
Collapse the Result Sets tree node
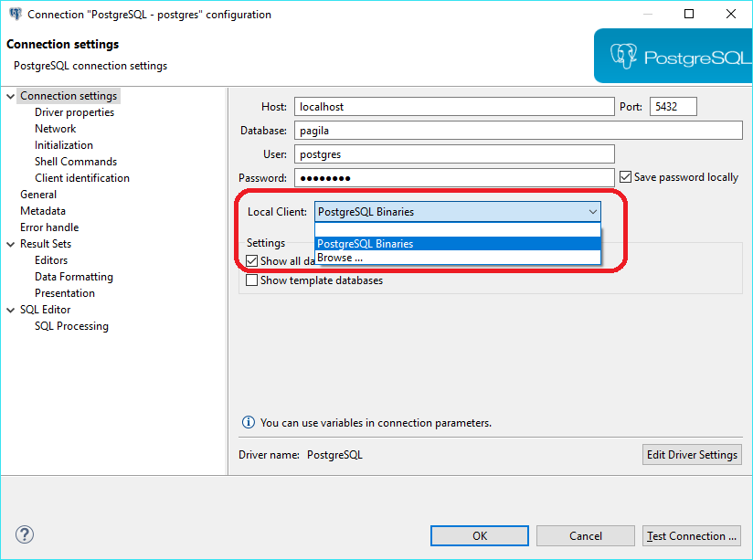pos(11,244)
